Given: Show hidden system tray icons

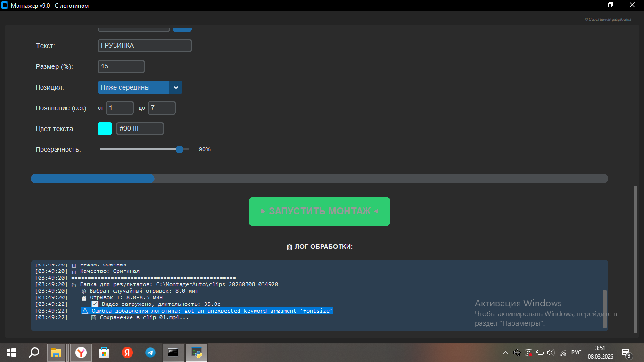Looking at the screenshot, I should point(505,353).
